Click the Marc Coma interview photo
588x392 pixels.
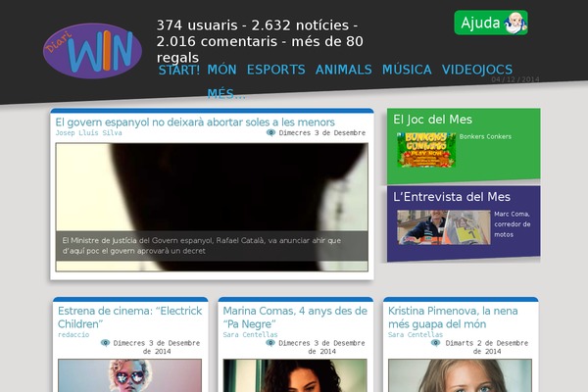[444, 227]
